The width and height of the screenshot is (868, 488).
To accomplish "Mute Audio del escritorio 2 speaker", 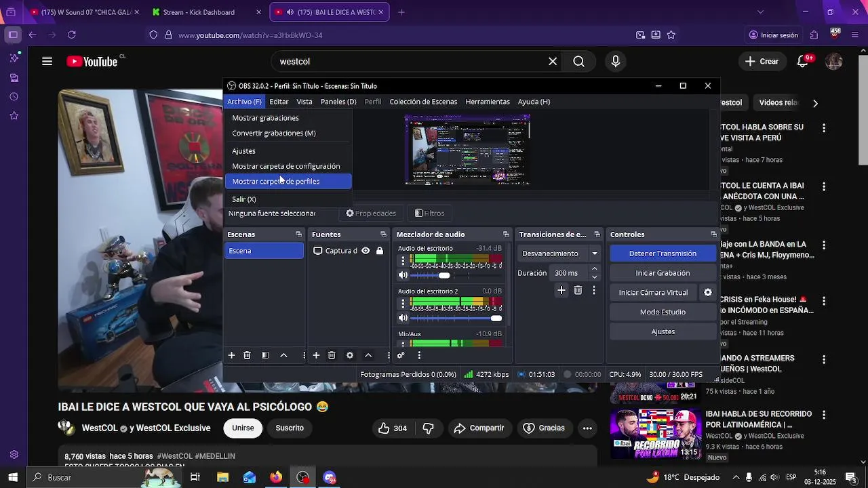I will [x=403, y=318].
